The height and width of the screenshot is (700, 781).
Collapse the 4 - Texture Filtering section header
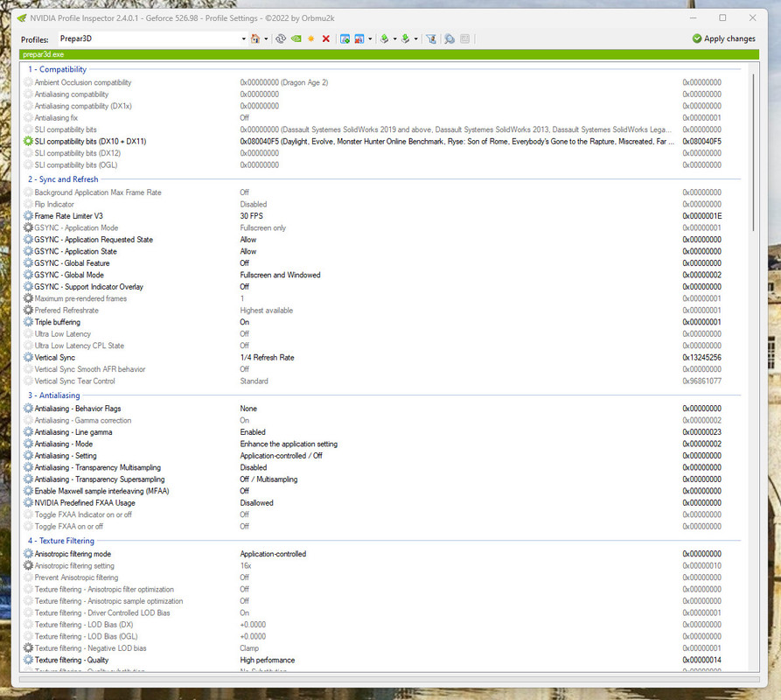click(60, 541)
